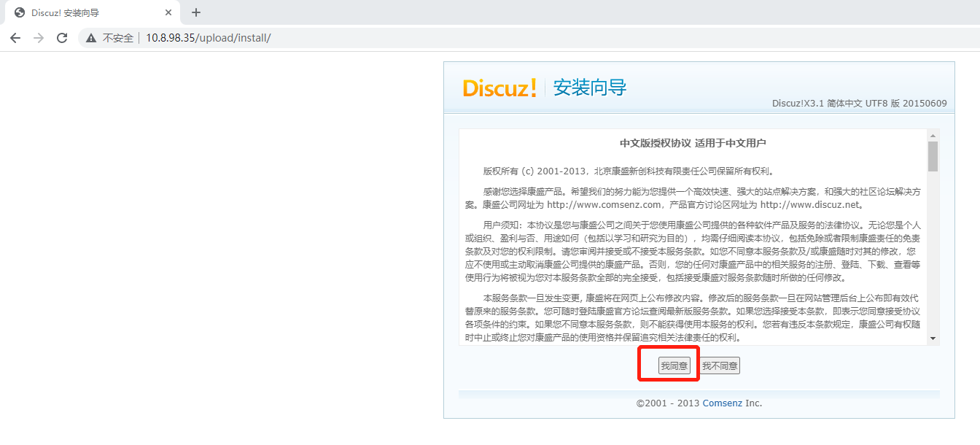Click the license agreement scrollbar thumb
The width and height of the screenshot is (980, 445).
pyautogui.click(x=933, y=156)
